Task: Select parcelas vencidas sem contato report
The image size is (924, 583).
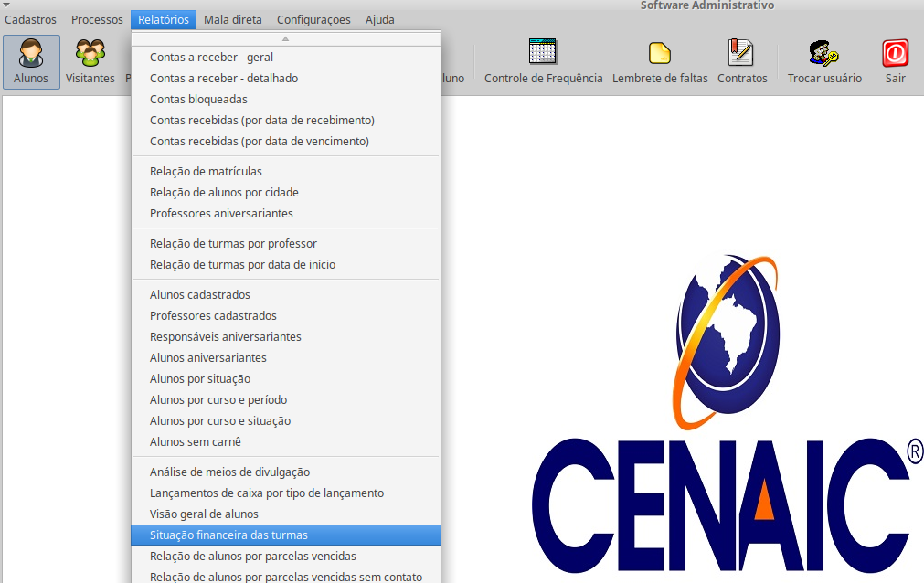Action: [x=286, y=576]
